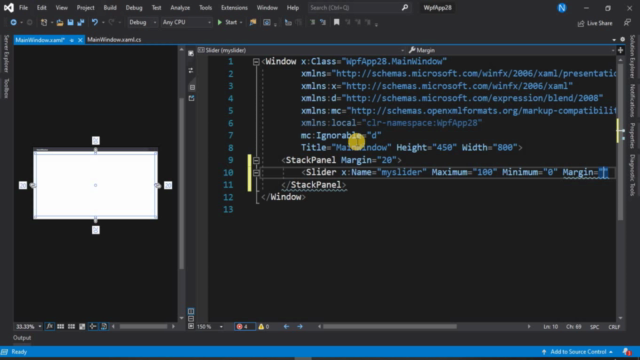640x360 pixels.
Task: Click the bookmark icon in toolbar
Action: click(x=336, y=22)
